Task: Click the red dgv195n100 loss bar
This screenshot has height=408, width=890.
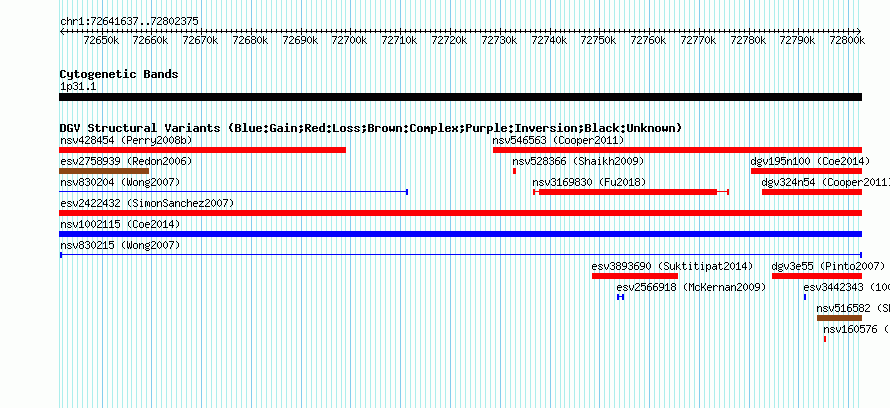Action: click(807, 171)
